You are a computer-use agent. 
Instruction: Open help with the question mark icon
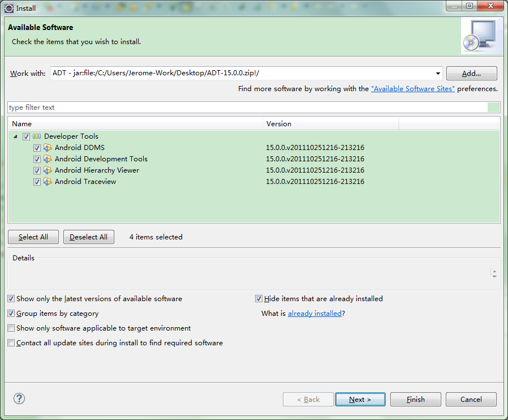[x=19, y=398]
